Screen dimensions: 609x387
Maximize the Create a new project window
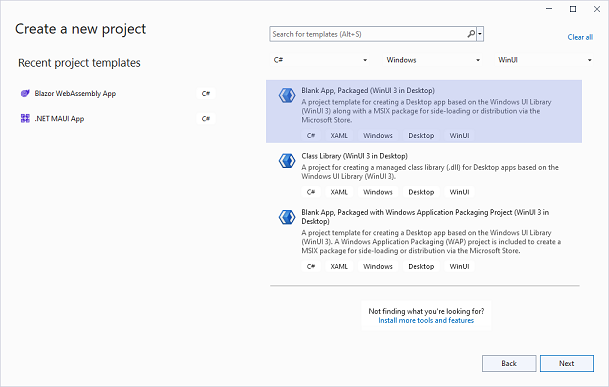pyautogui.click(x=573, y=9)
